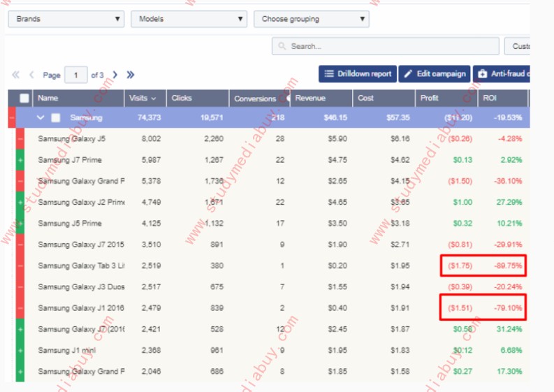Sort by the Visits column

coord(145,99)
